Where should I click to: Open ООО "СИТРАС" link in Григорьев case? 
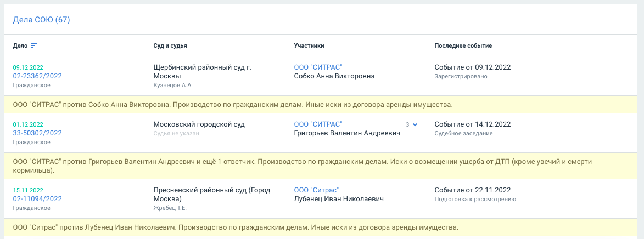[x=318, y=124]
